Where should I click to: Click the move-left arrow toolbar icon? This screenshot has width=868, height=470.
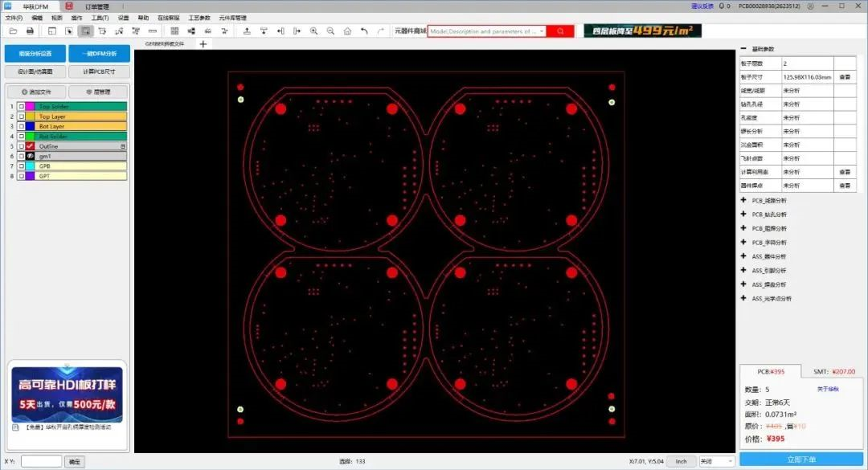coord(280,31)
